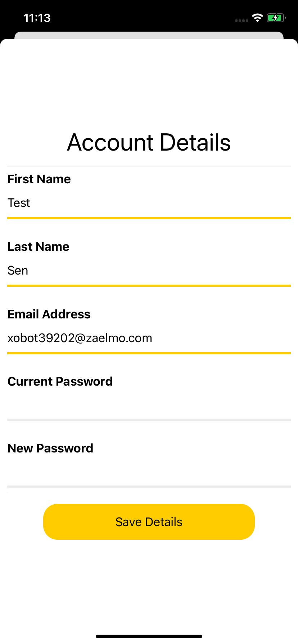298x644 pixels.
Task: Tap the battery charging icon
Action: click(276, 18)
